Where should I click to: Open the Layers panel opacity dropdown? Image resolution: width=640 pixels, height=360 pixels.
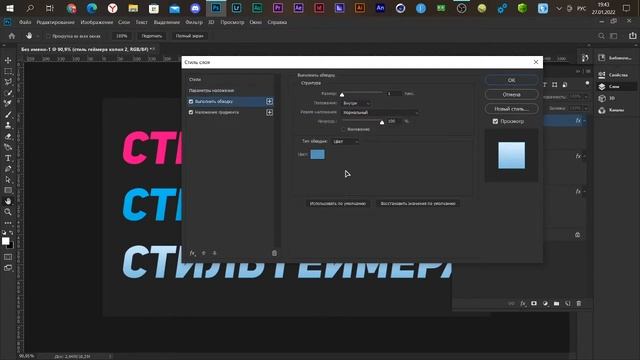586,97
